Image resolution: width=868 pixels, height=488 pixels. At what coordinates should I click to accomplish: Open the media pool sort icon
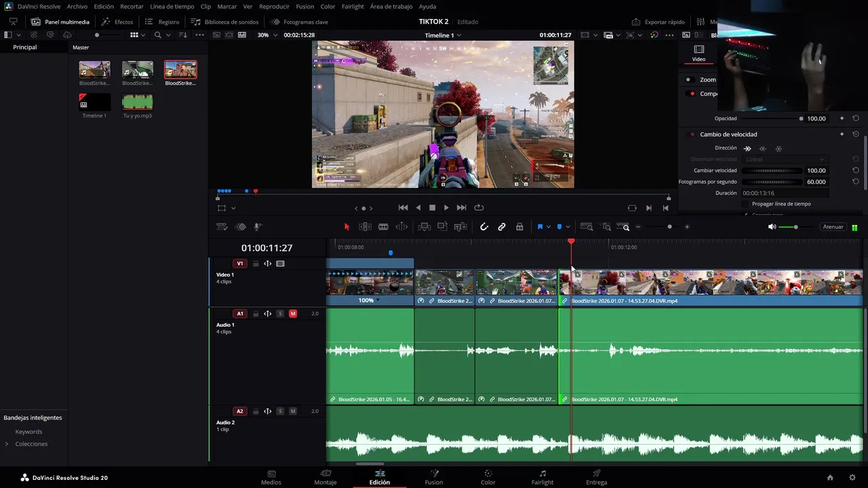point(183,35)
